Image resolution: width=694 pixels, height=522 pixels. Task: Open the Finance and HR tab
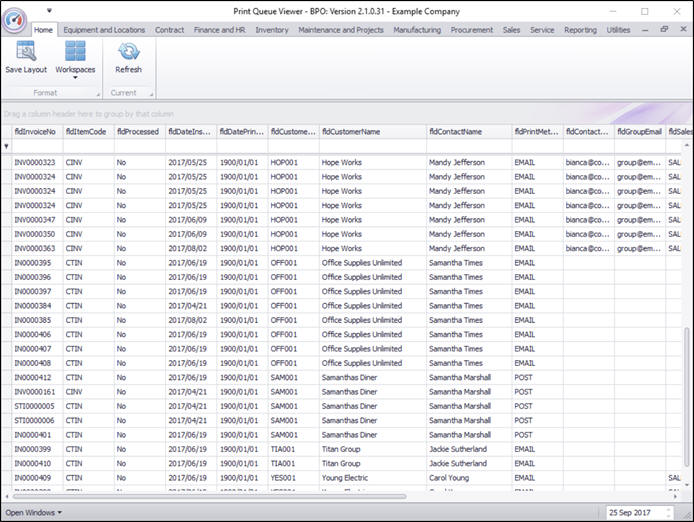point(220,30)
